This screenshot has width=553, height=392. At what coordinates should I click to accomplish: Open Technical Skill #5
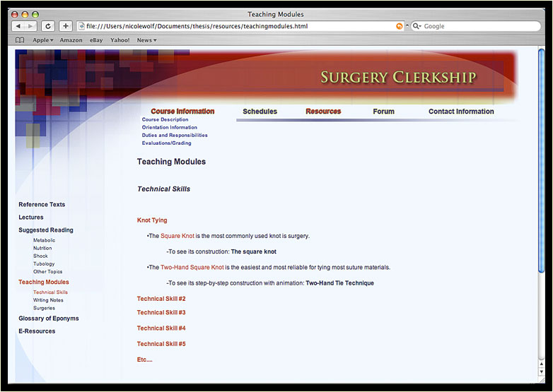161,344
